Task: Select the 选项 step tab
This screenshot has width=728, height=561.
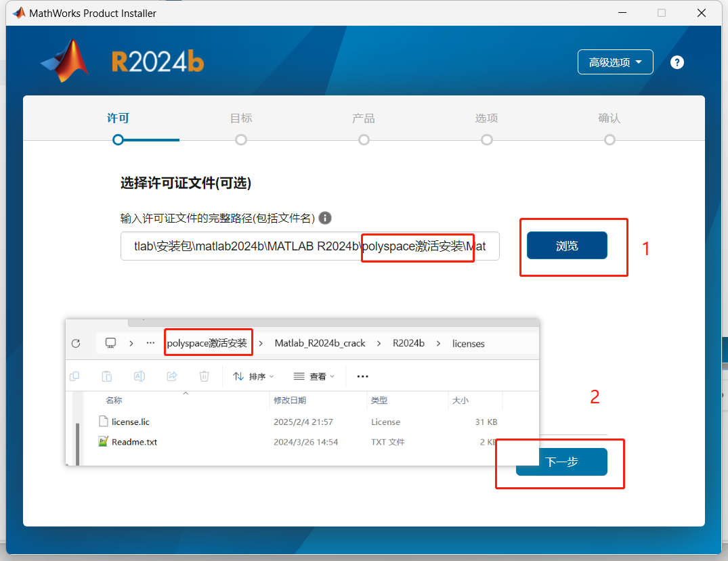Action: pos(486,118)
